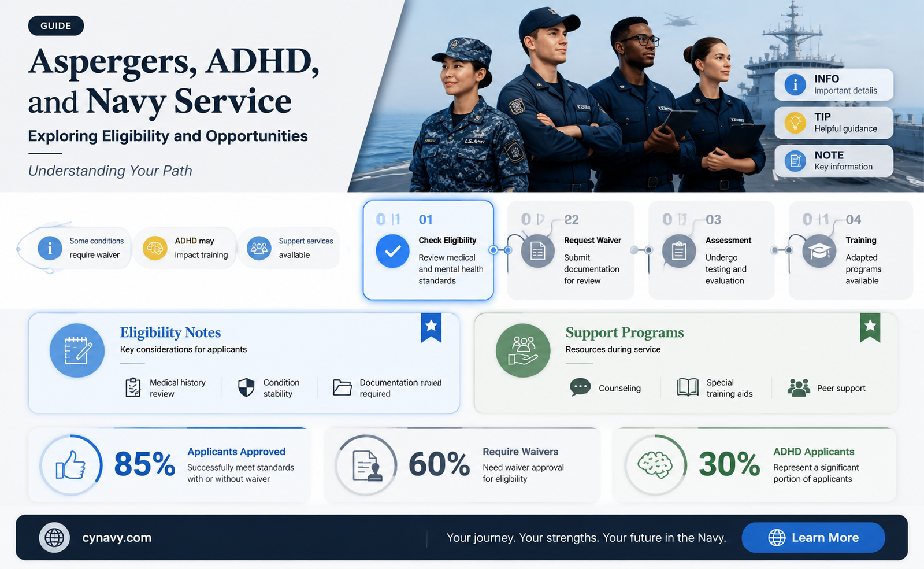The height and width of the screenshot is (569, 924).
Task: Click Exploring Eligibility and Opportunities subtitle
Action: (168, 136)
